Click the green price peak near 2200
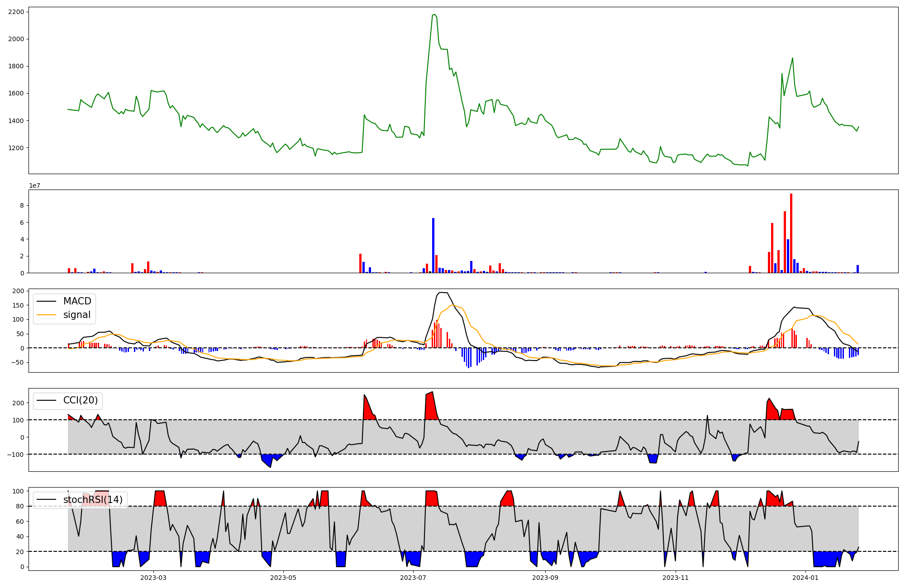Viewport: 905px width, 588px height. [x=434, y=14]
